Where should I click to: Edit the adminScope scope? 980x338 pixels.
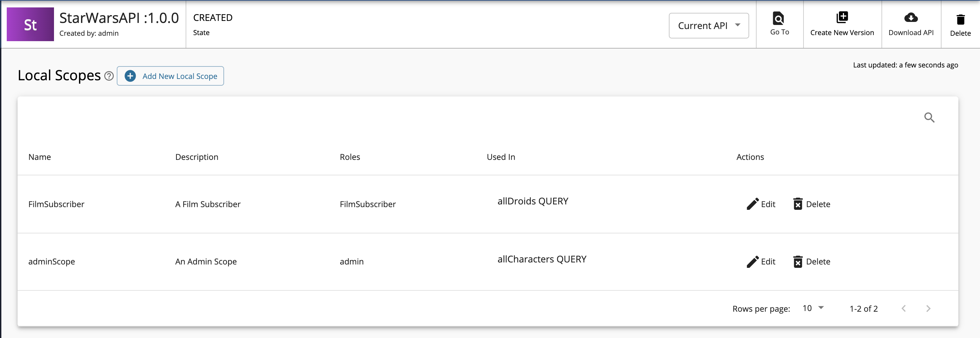[x=761, y=261]
